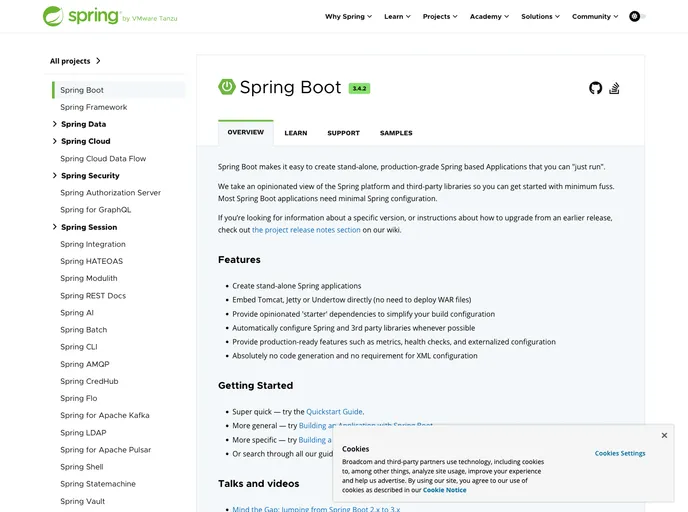Viewport: 688px width, 512px height.
Task: Select Spring Flo in sidebar
Action: coord(79,398)
